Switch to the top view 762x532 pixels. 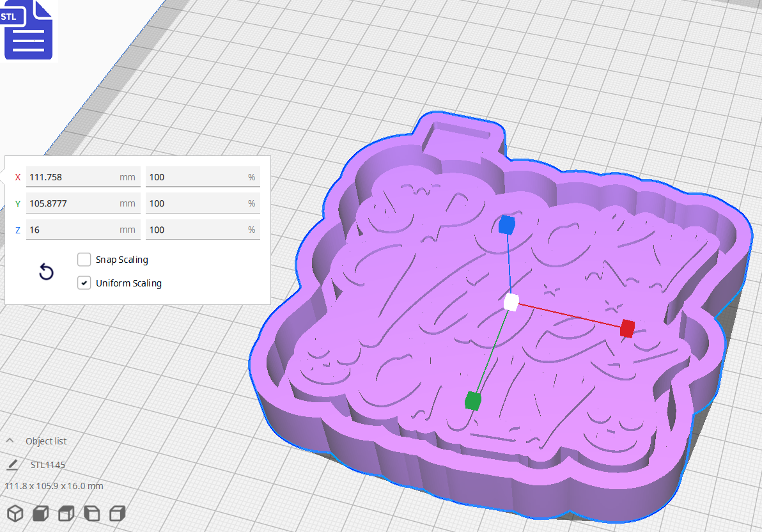coord(65,513)
